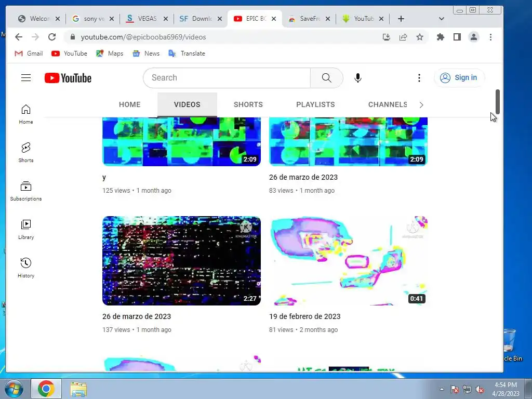Screen dimensions: 532x399
Task: Click the muted volume tray icon
Action: pyautogui.click(x=480, y=390)
